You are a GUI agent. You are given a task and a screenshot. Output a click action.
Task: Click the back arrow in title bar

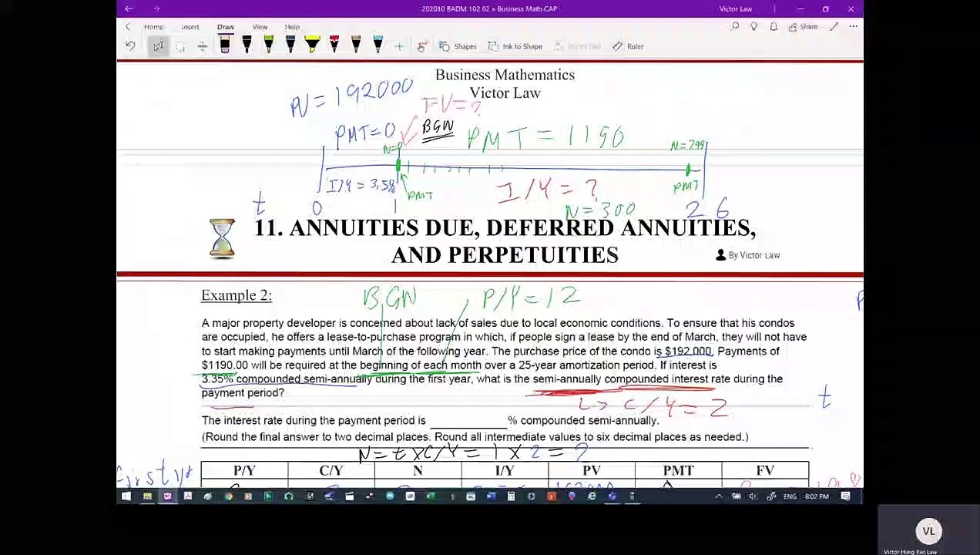coord(129,9)
